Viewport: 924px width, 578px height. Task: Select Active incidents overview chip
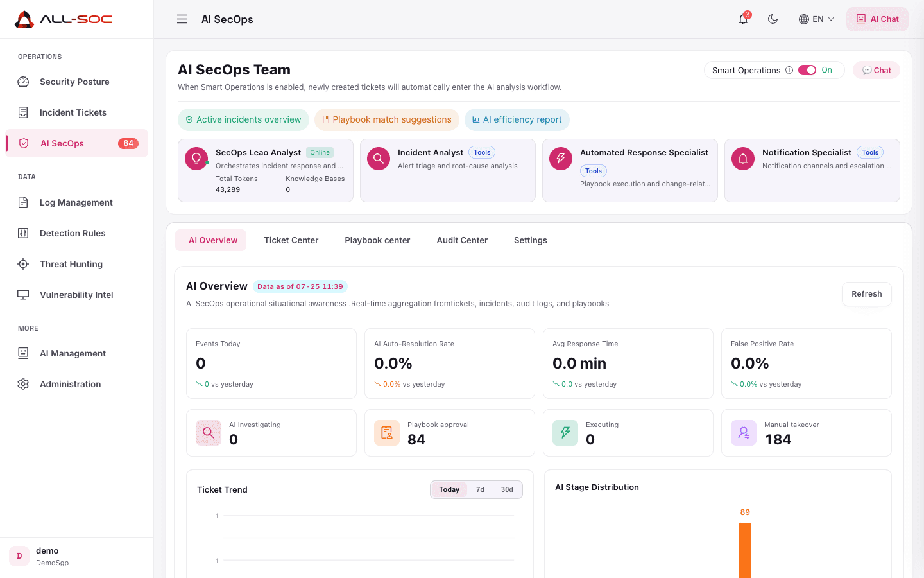pos(243,119)
